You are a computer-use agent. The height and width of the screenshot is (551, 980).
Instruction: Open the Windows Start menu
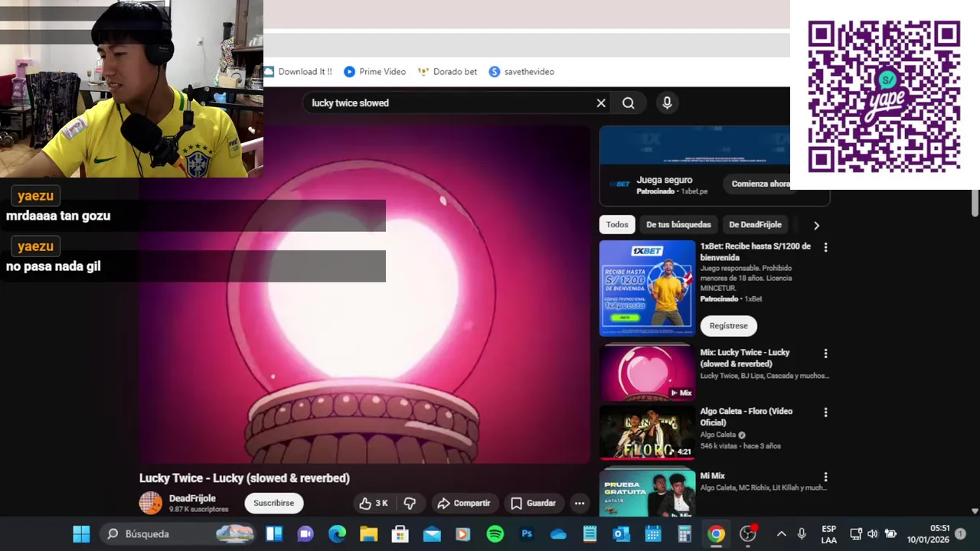81,534
